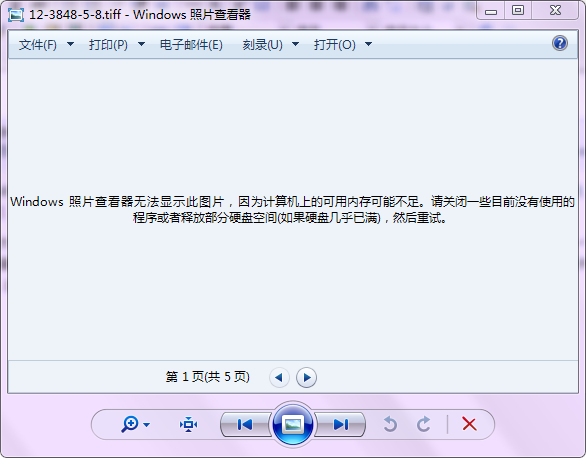
Task: Jump to the previous image
Action: pos(245,424)
